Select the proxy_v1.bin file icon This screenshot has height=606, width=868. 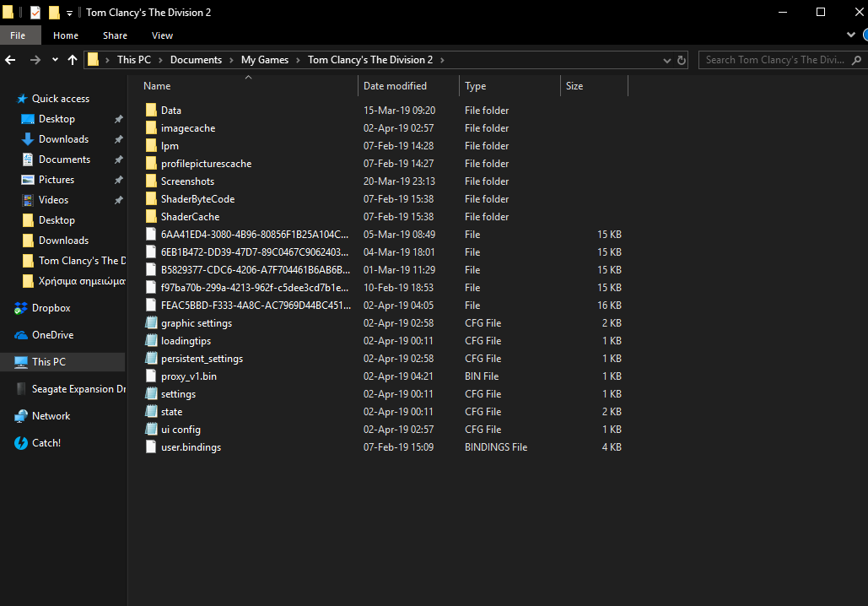[x=151, y=376]
